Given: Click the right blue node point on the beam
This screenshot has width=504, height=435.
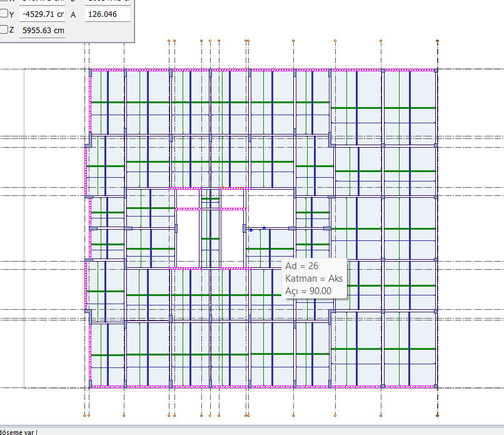Looking at the screenshot, I should pos(265,228).
